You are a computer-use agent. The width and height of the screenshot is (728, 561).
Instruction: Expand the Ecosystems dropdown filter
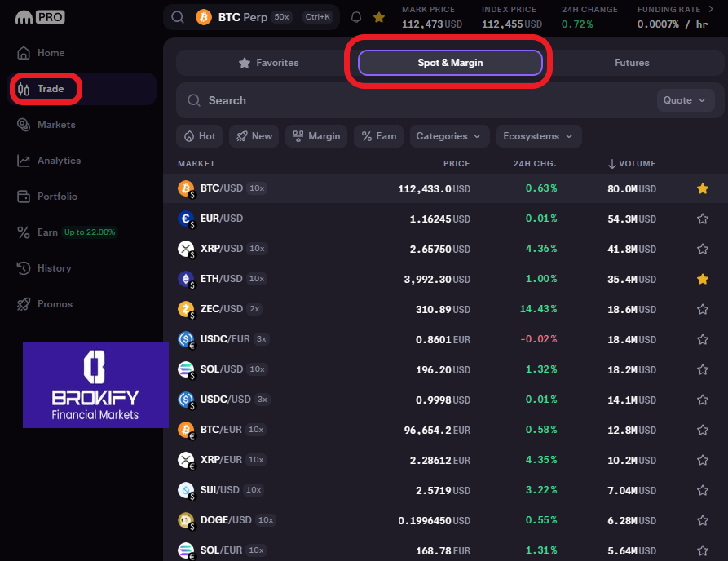coord(538,136)
